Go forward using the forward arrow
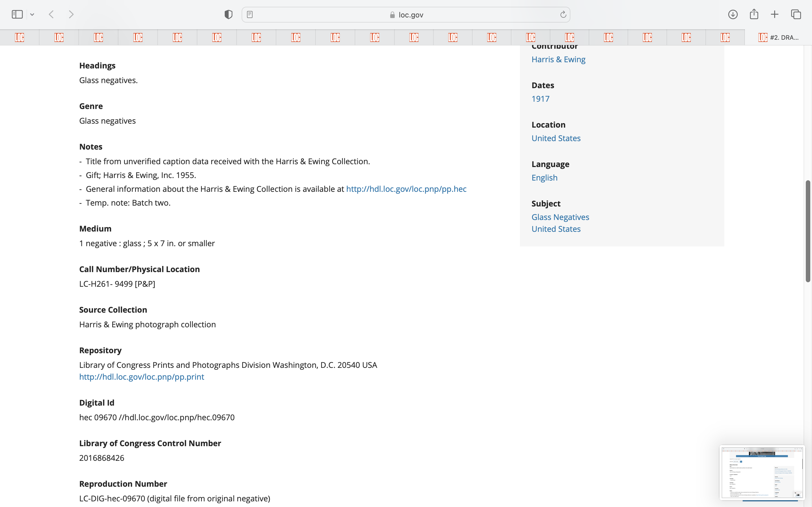This screenshot has height=507, width=812. (71, 14)
